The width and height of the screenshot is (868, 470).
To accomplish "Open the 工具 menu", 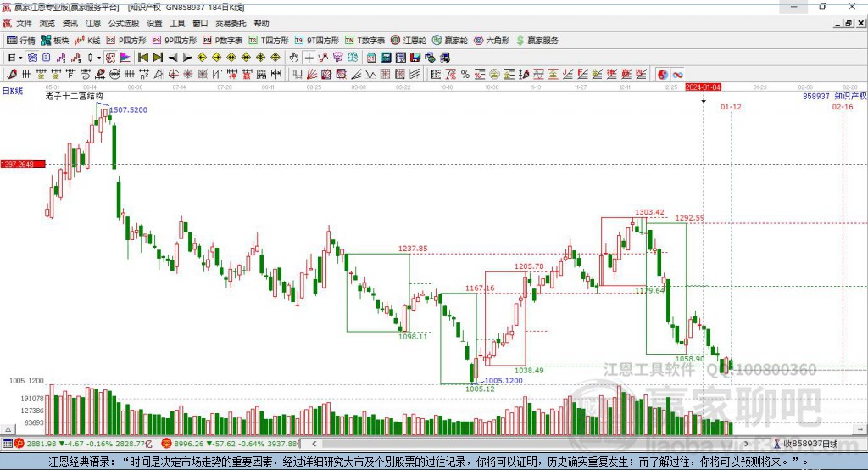I will 177,23.
